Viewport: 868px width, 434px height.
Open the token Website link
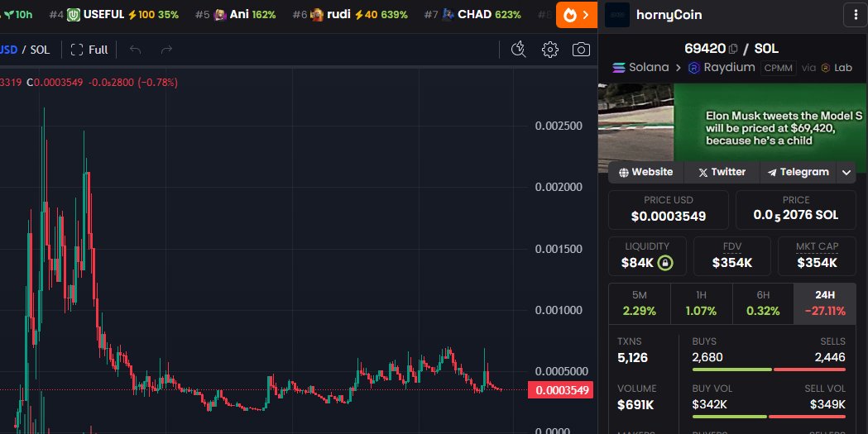click(x=645, y=172)
